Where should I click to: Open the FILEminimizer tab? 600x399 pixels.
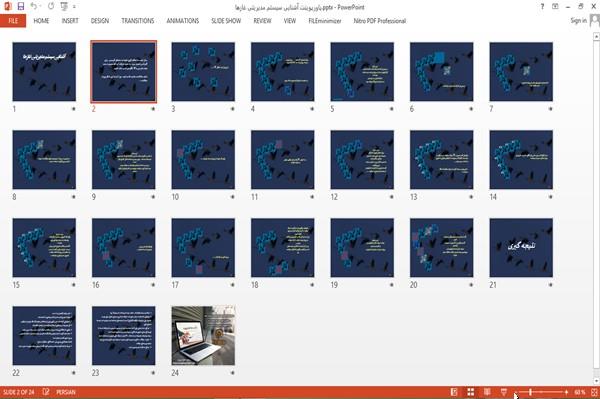tap(325, 21)
